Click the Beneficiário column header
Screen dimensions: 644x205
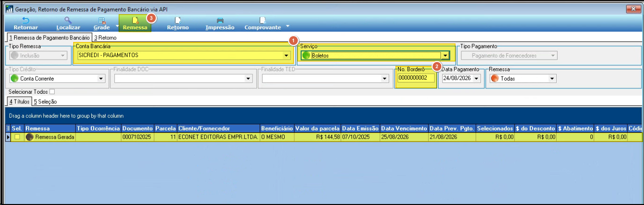point(277,128)
